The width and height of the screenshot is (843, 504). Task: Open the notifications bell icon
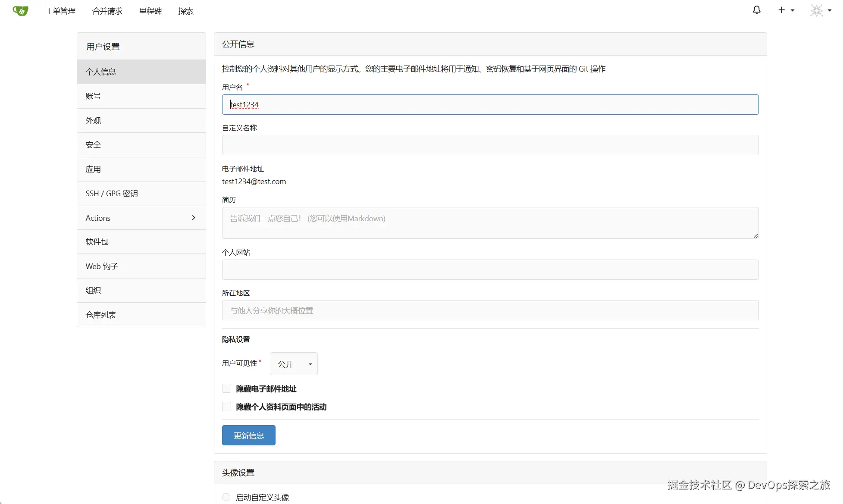coord(756,10)
